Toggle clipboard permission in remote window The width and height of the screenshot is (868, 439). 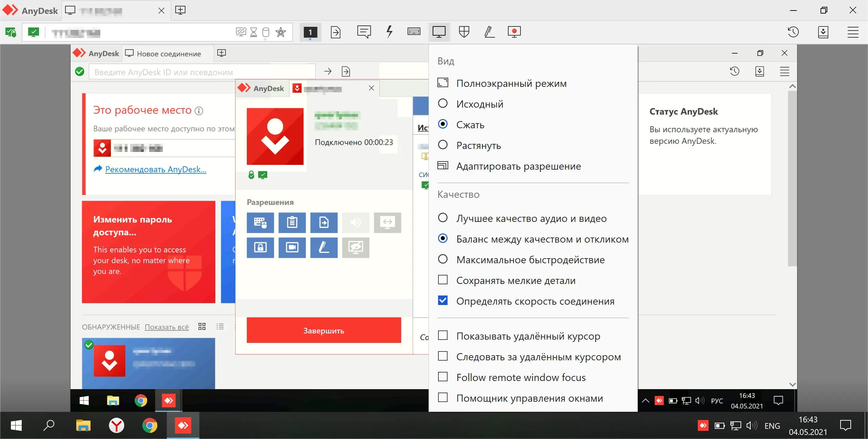point(292,223)
